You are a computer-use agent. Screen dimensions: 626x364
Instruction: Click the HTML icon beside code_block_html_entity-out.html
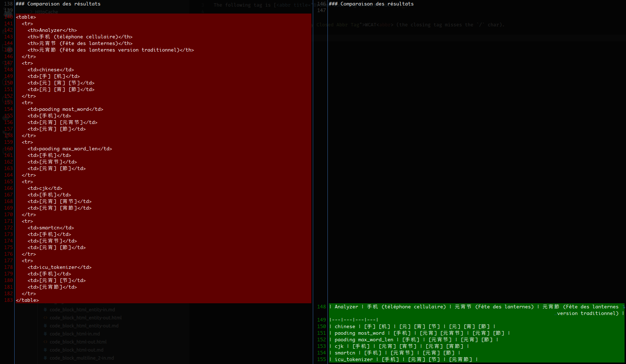[45, 318]
